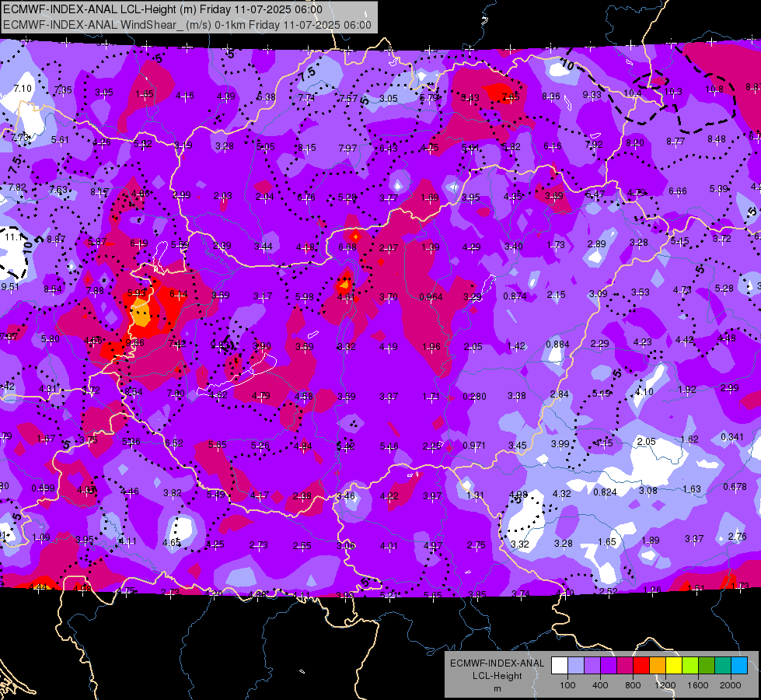Image resolution: width=761 pixels, height=700 pixels.
Task: Click the orange swatch in the legend
Action: (658, 665)
